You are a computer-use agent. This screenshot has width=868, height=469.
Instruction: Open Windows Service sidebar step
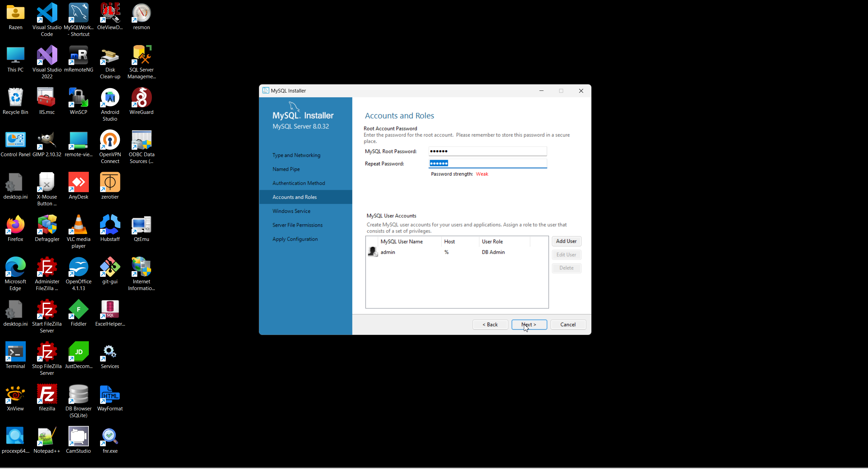pos(291,211)
